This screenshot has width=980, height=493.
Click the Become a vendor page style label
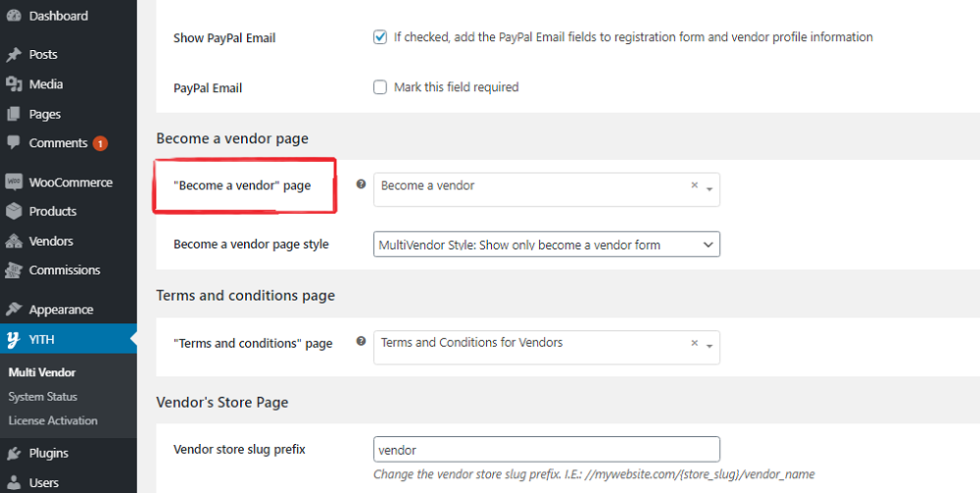point(251,244)
